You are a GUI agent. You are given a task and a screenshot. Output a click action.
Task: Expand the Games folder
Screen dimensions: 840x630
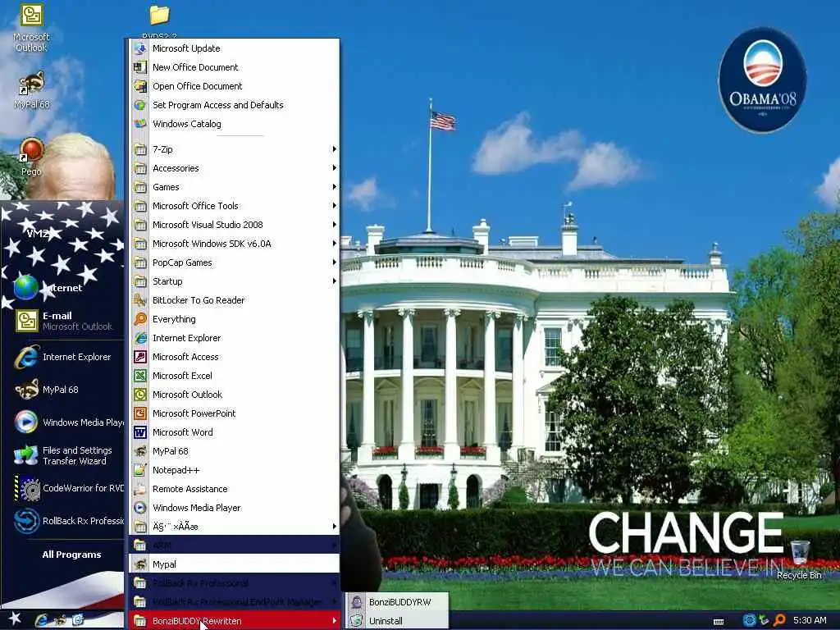tap(234, 187)
